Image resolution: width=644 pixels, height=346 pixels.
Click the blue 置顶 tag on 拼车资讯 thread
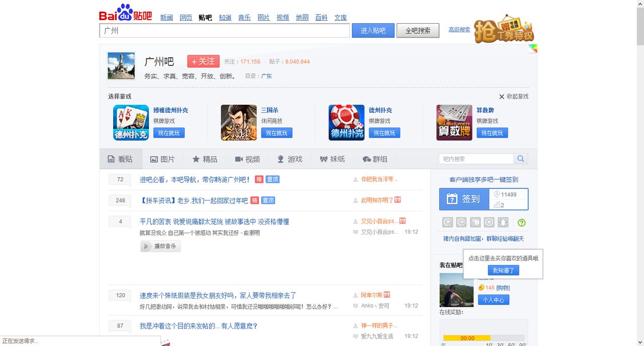(x=268, y=200)
